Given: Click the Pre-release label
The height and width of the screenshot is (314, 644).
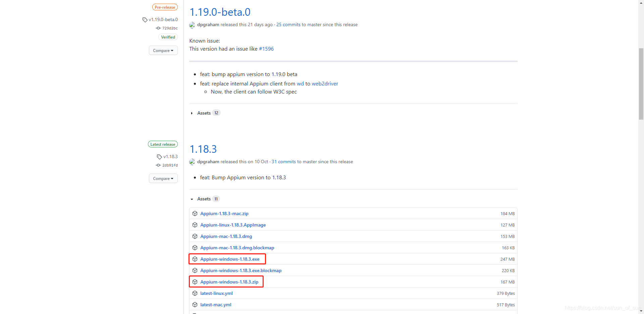Looking at the screenshot, I should pyautogui.click(x=165, y=7).
